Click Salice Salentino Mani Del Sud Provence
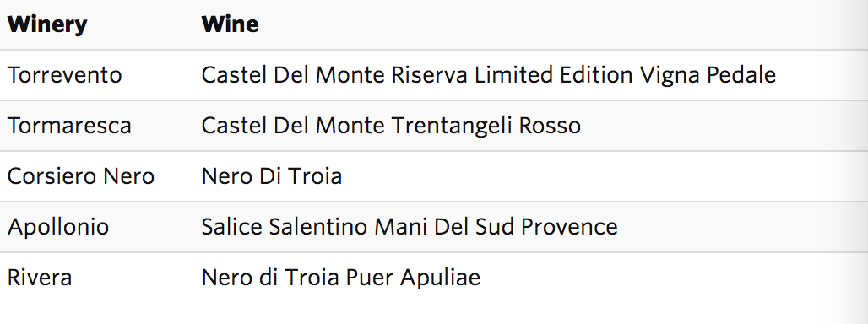Viewport: 868px width, 324px height. coord(409,227)
